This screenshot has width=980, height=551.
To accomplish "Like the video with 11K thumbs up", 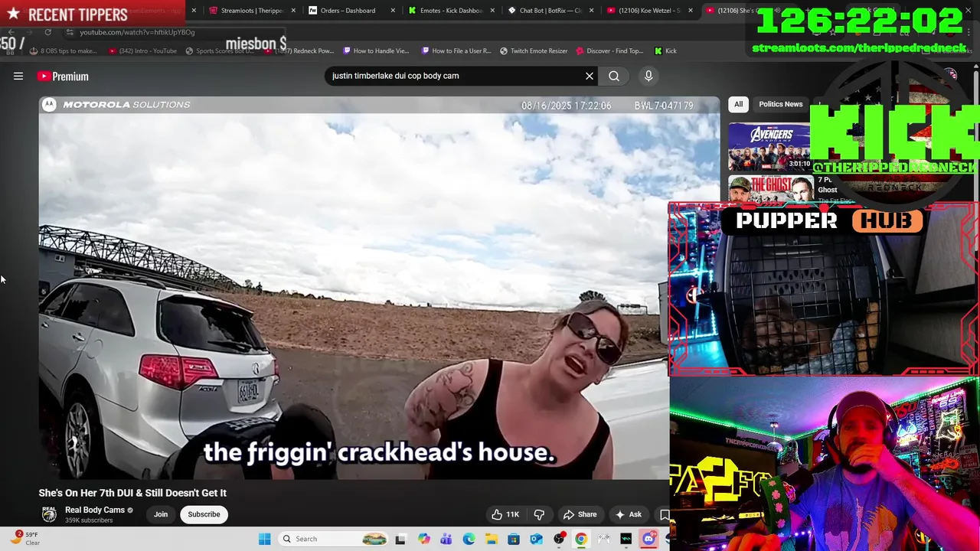I will pos(505,514).
